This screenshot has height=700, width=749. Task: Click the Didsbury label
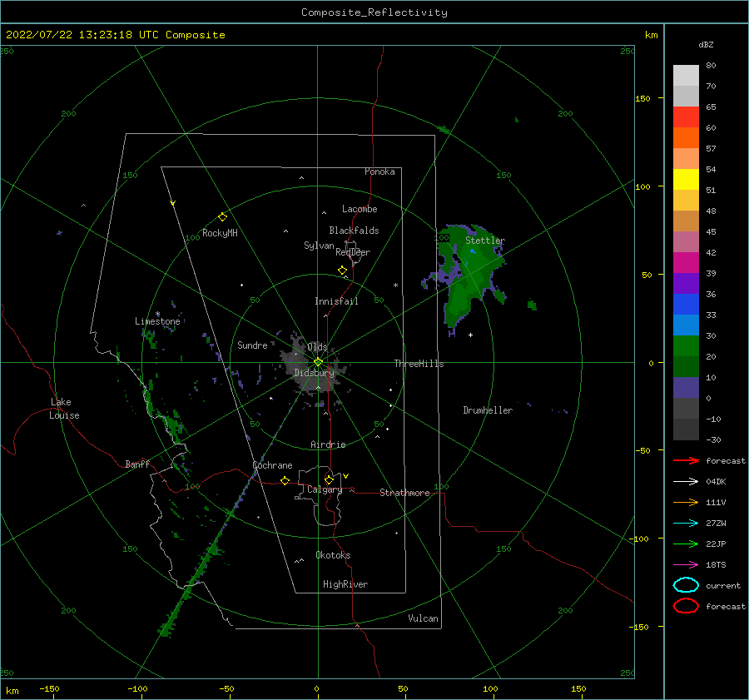coord(314,373)
